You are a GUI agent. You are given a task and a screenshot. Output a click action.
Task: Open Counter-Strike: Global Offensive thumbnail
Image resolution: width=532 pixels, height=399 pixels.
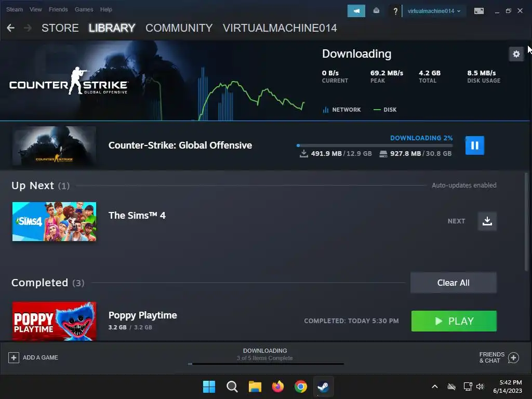point(54,146)
